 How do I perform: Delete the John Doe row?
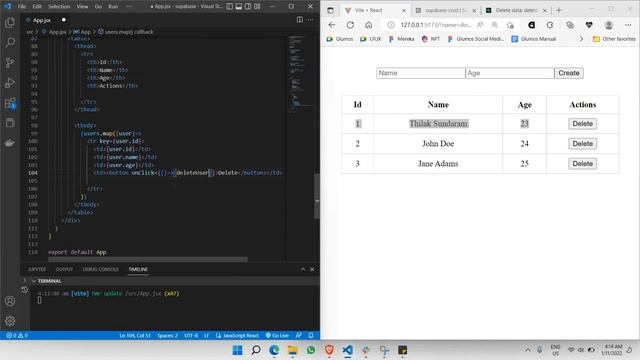(x=582, y=144)
